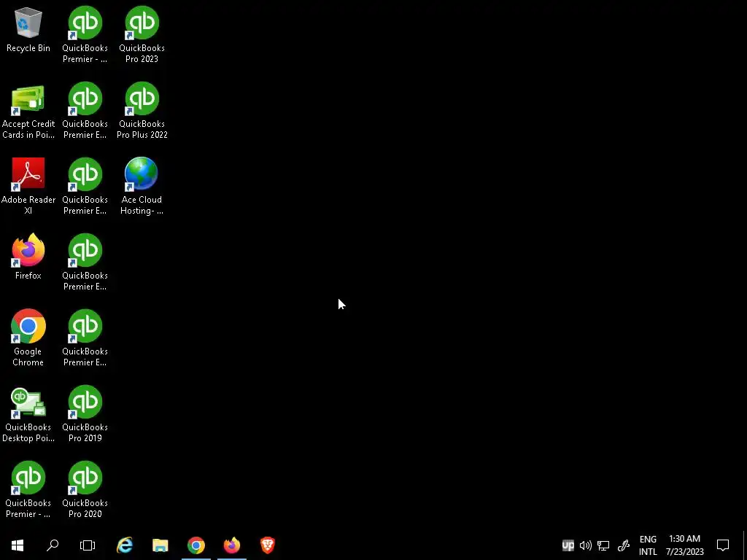Open the network status tray icon
The height and width of the screenshot is (560, 747).
pos(603,545)
